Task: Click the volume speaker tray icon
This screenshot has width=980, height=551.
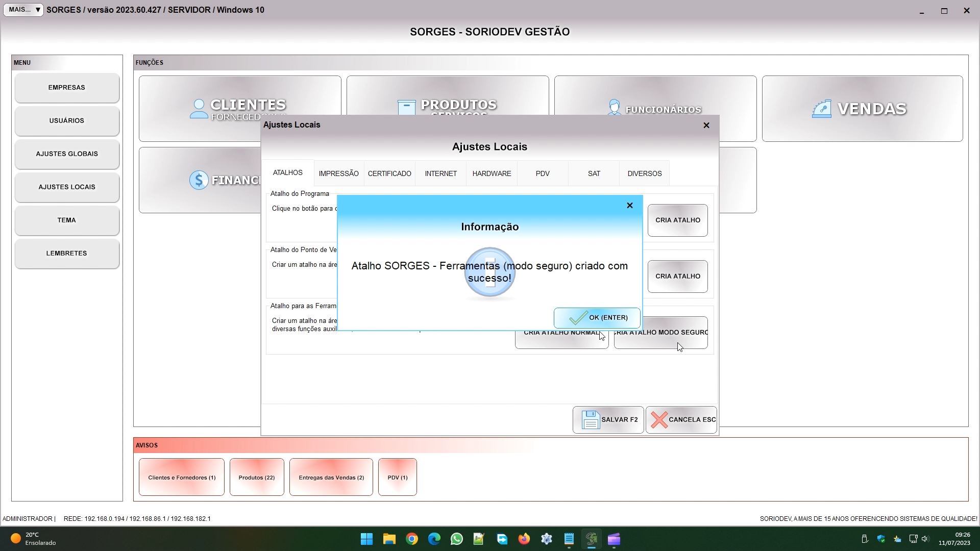Action: [925, 539]
